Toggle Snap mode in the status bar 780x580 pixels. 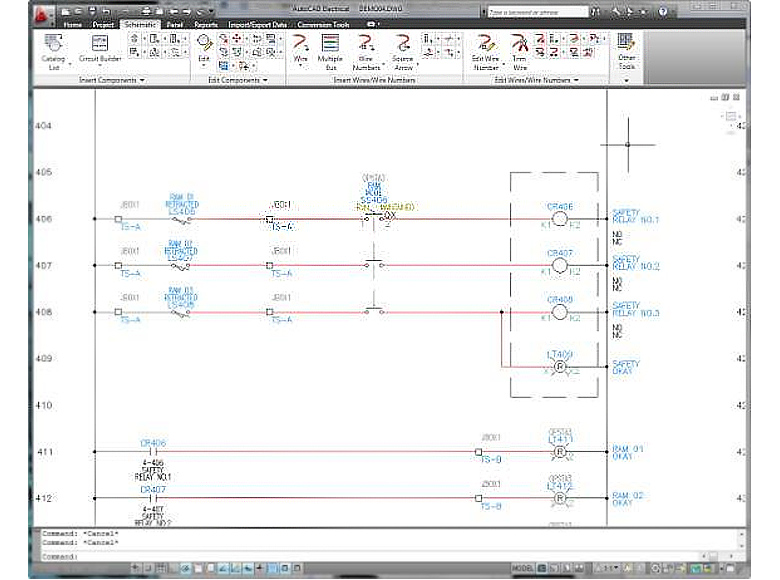tap(149, 568)
